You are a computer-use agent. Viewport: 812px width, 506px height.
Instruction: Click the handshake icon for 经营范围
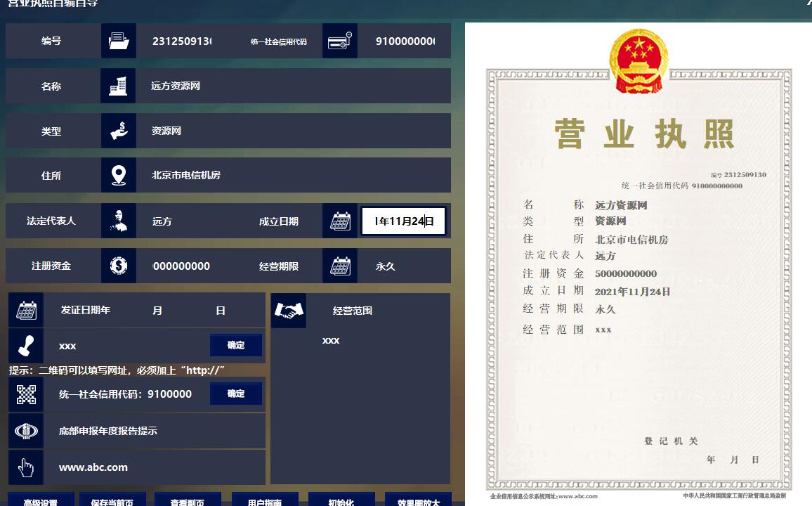pyautogui.click(x=289, y=311)
